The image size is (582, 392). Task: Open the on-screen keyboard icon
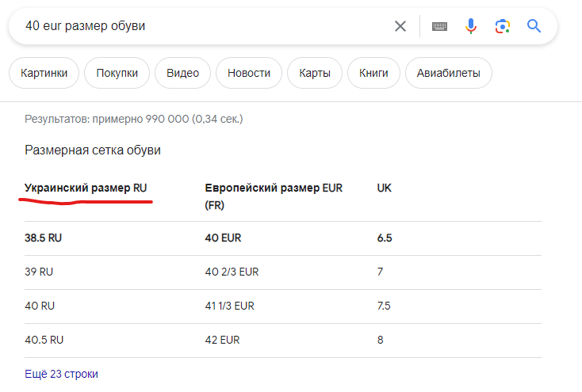click(439, 26)
